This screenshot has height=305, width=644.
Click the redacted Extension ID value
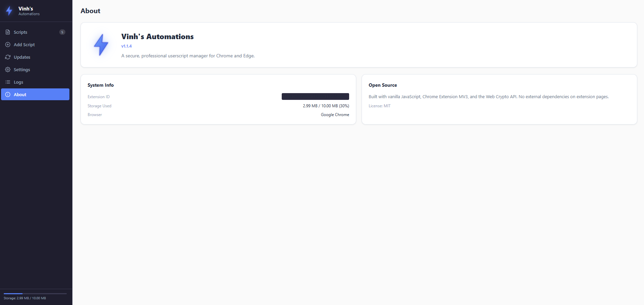pos(315,96)
